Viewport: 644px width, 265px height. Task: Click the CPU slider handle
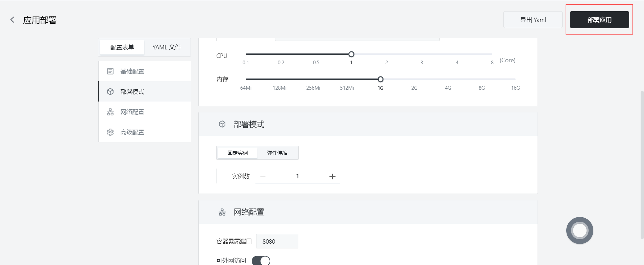tap(351, 54)
